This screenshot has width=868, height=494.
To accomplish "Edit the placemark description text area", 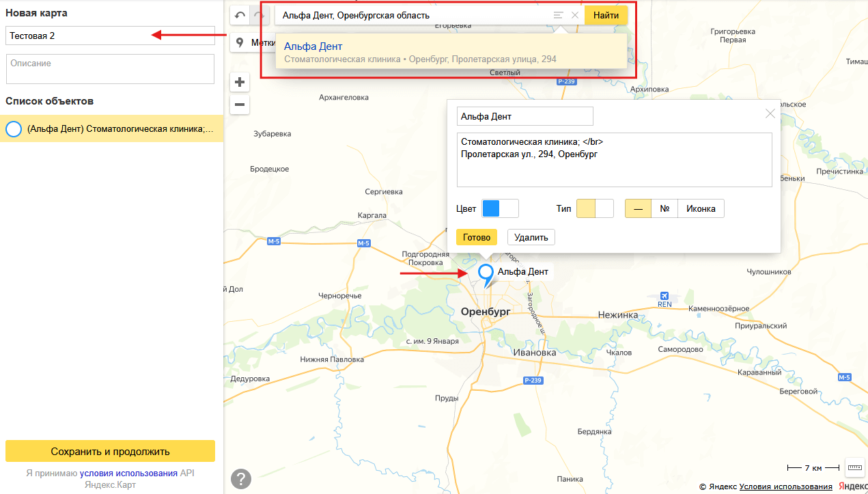I will pos(615,160).
